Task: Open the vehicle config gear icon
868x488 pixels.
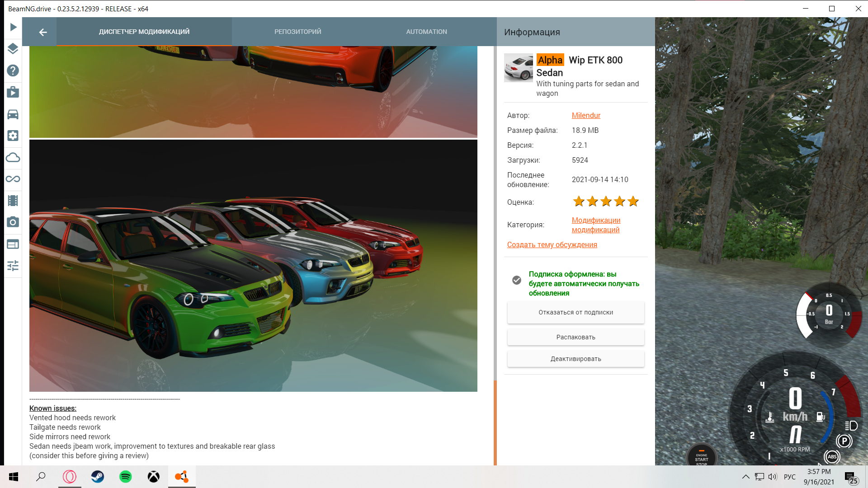Action: pyautogui.click(x=13, y=136)
